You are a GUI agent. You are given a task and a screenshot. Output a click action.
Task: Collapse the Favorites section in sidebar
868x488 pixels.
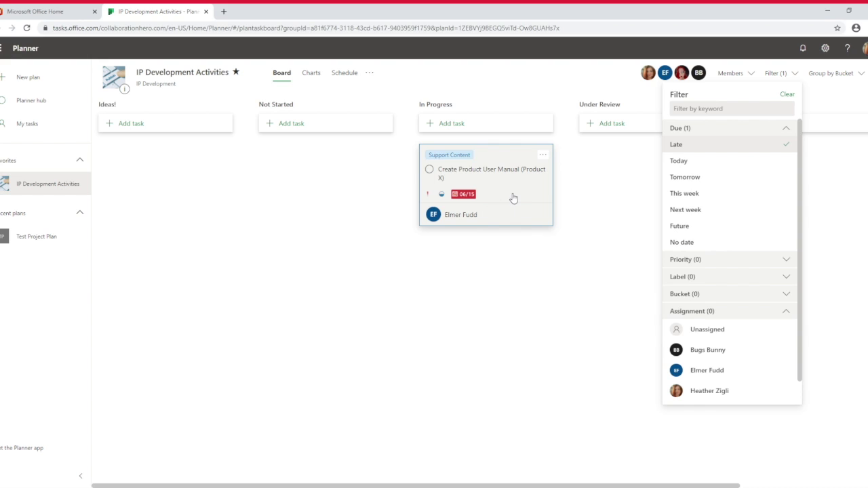tap(80, 160)
